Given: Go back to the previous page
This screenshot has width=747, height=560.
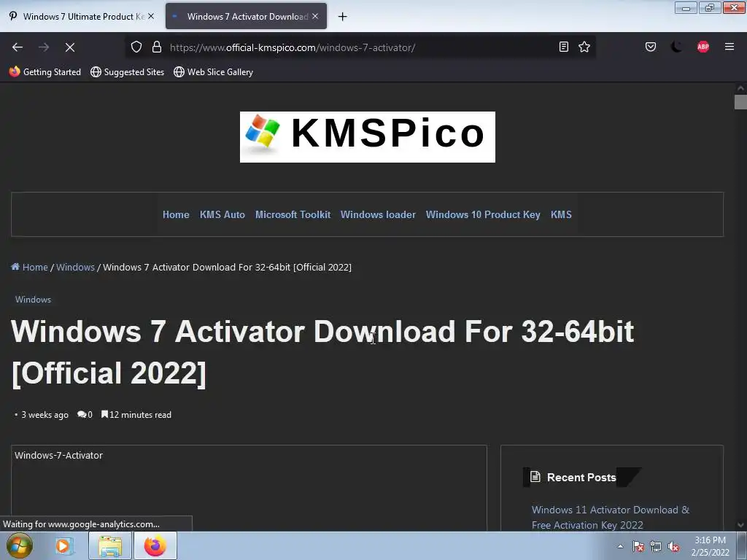Looking at the screenshot, I should click(18, 47).
